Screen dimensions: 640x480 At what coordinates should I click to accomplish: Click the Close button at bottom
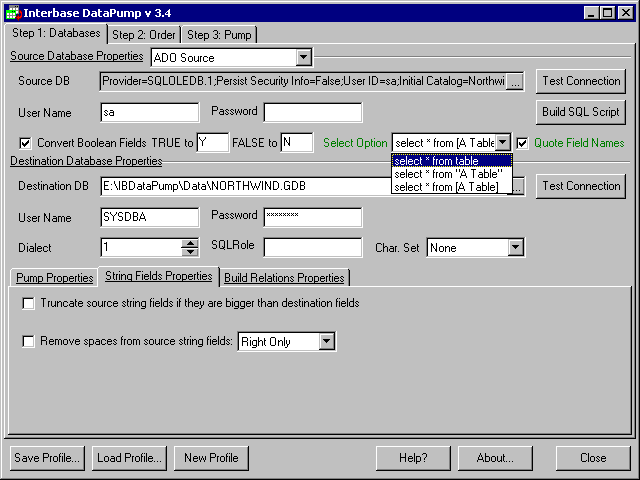[593, 458]
